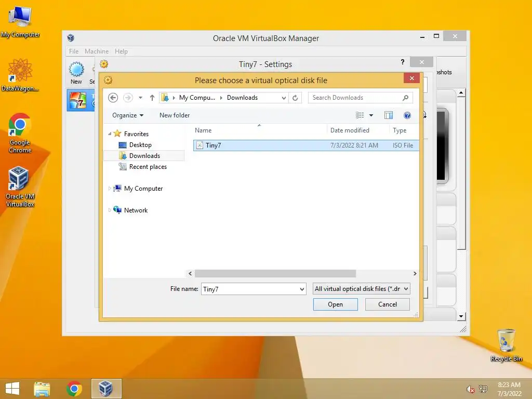Open the Help menu in VirtualBox Manager
Image resolution: width=532 pixels, height=399 pixels.
(x=121, y=51)
